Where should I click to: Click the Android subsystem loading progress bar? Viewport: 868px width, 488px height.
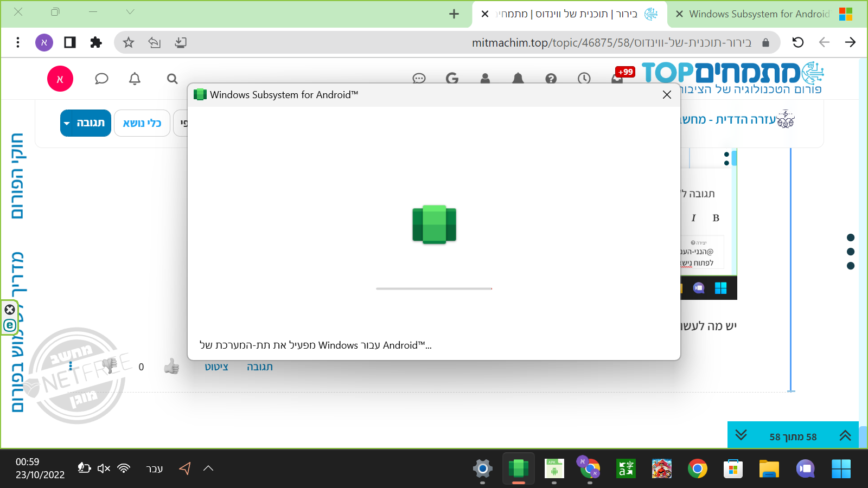pyautogui.click(x=434, y=288)
